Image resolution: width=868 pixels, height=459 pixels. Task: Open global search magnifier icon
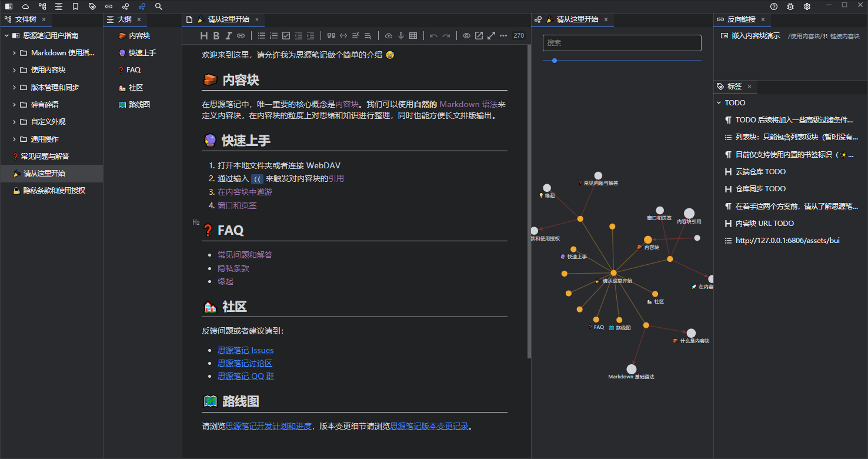click(x=159, y=6)
